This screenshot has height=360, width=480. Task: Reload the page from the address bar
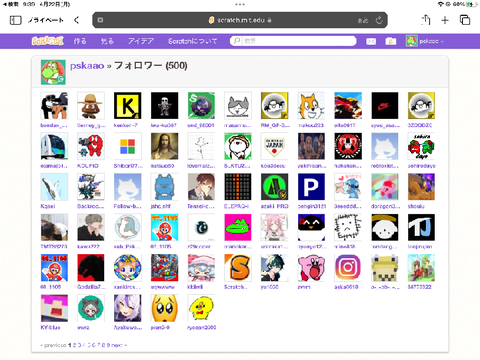[x=379, y=20]
